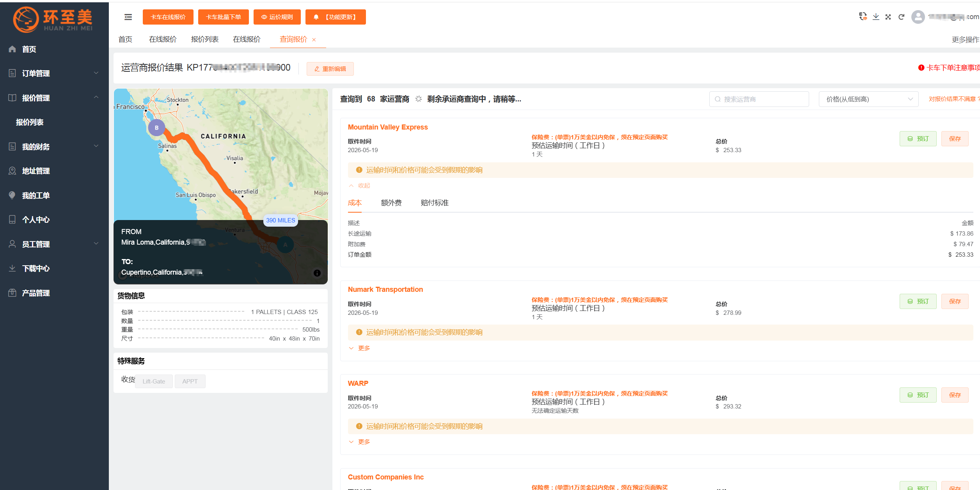Select the 查询报价 tab
980x490 pixels.
(293, 39)
